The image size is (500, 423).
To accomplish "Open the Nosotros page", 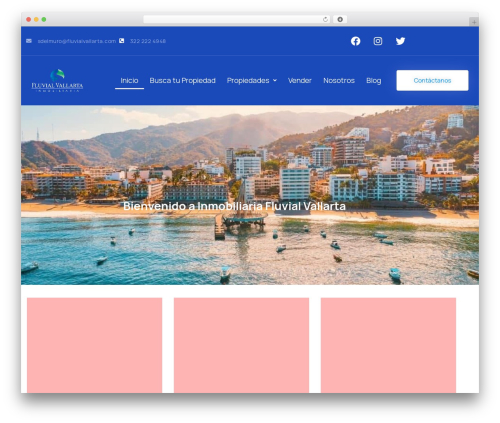I will [339, 80].
